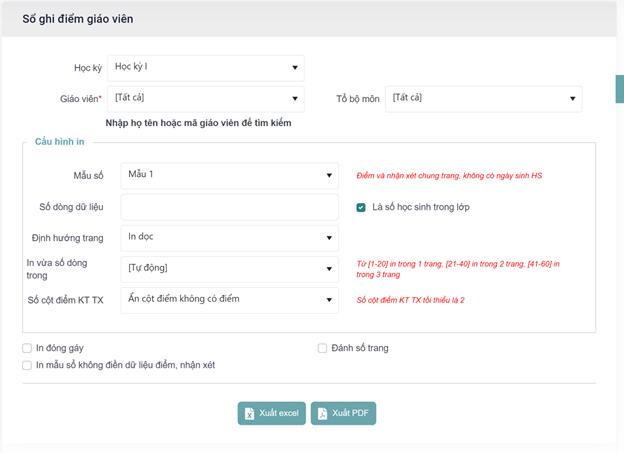624x453 pixels.
Task: Uncheck Là số học sinh trong lớp
Action: click(362, 208)
